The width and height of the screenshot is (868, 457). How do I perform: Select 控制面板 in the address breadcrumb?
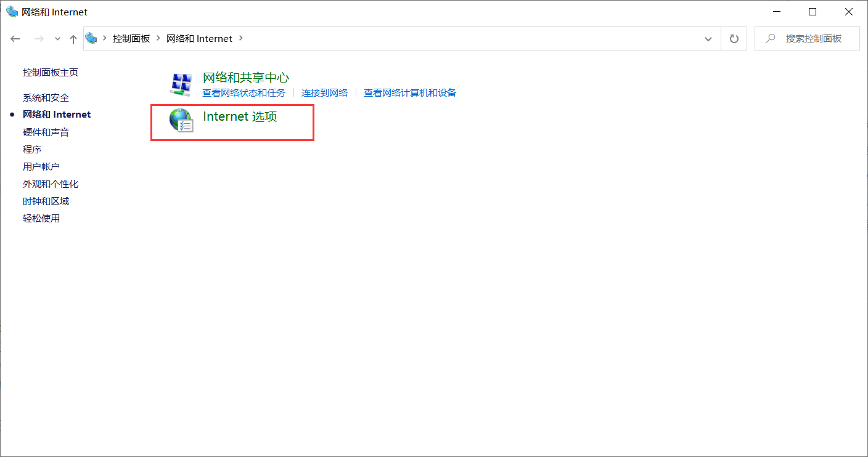[x=131, y=38]
